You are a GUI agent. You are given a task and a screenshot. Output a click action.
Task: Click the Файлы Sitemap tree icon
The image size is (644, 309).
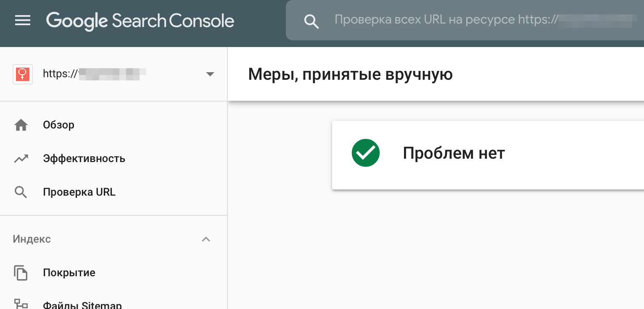[x=21, y=304]
